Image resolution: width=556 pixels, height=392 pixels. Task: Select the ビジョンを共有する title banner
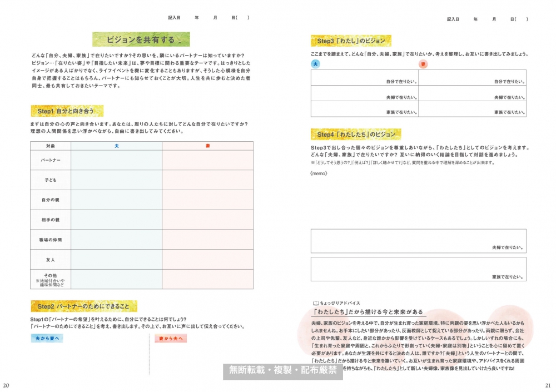coord(141,39)
